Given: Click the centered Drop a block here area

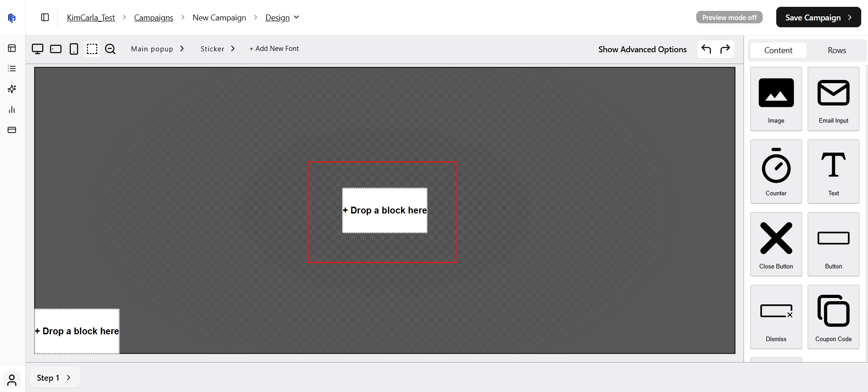Looking at the screenshot, I should 385,210.
